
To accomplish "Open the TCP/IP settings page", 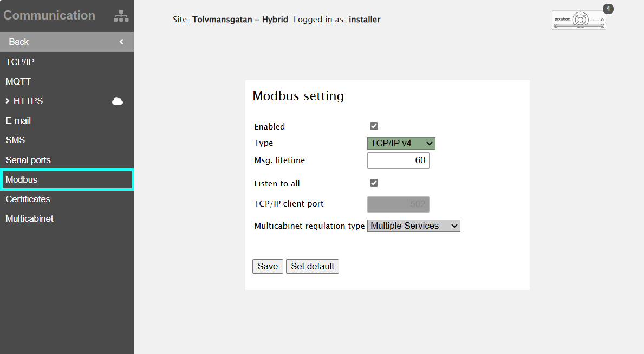I will (x=67, y=62).
